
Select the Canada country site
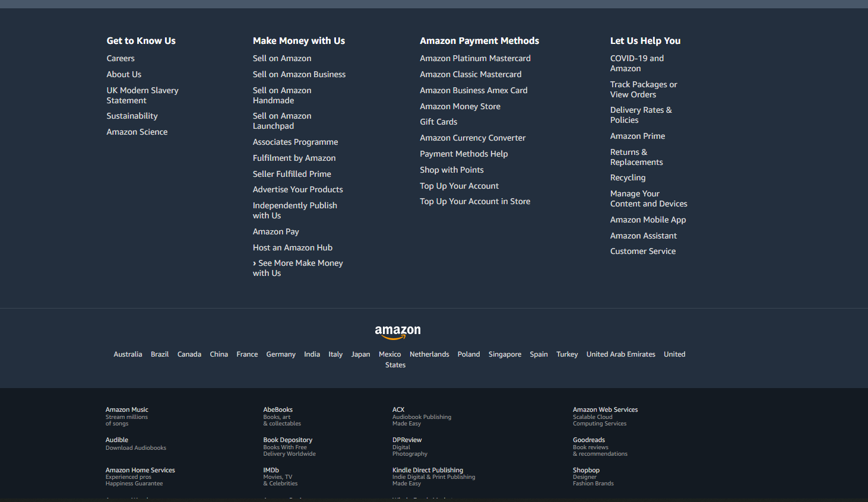pyautogui.click(x=189, y=354)
